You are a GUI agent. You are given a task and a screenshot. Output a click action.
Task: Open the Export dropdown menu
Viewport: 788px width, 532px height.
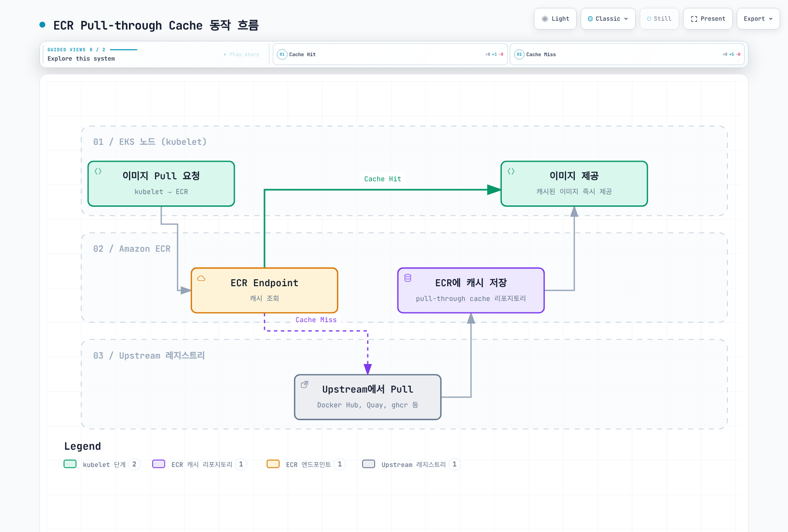(x=758, y=19)
